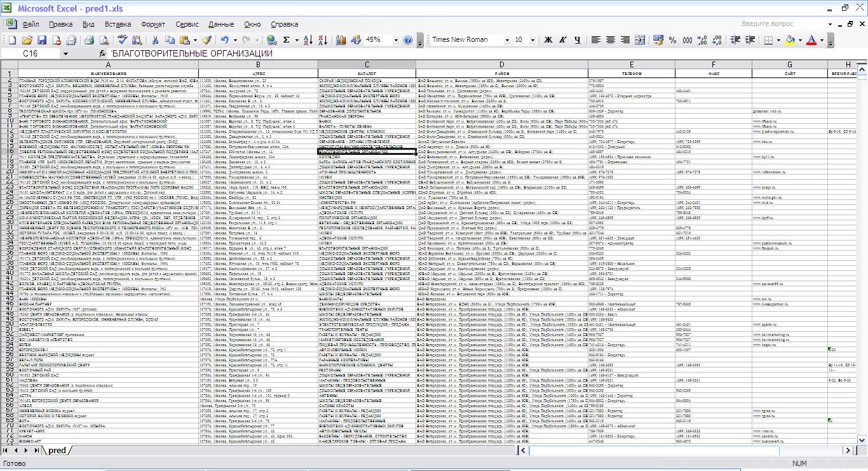Open the 45% zoom dropdown
The image size is (868, 471).
pyautogui.click(x=396, y=40)
